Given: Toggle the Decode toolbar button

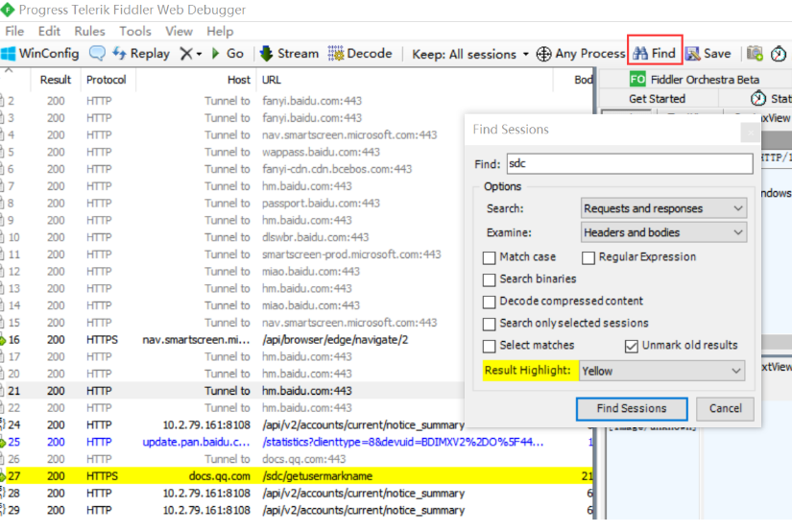Looking at the screenshot, I should 360,54.
